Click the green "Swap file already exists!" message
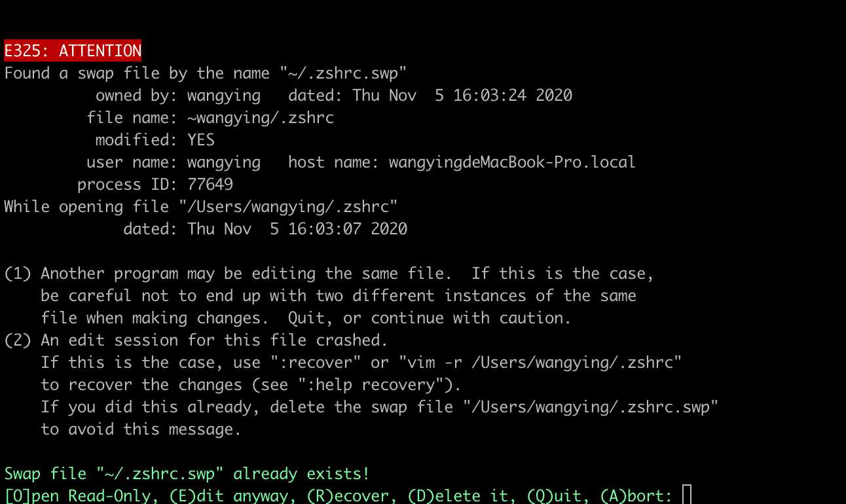 [187, 474]
